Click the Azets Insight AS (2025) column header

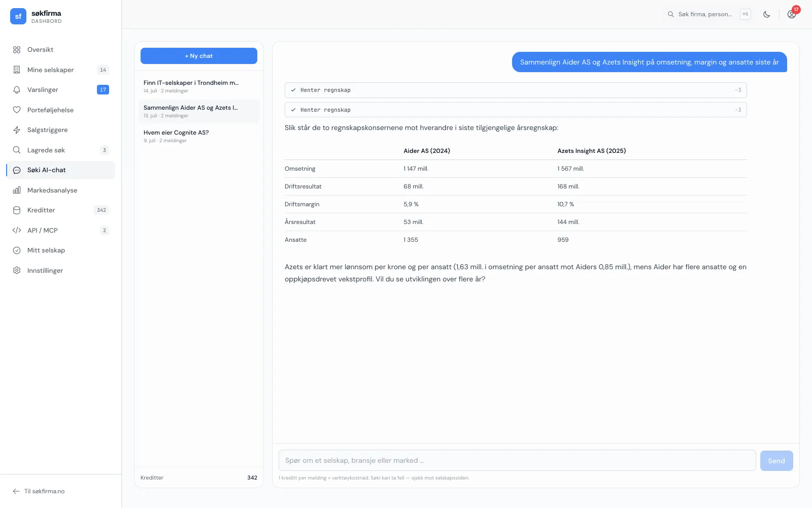click(592, 151)
